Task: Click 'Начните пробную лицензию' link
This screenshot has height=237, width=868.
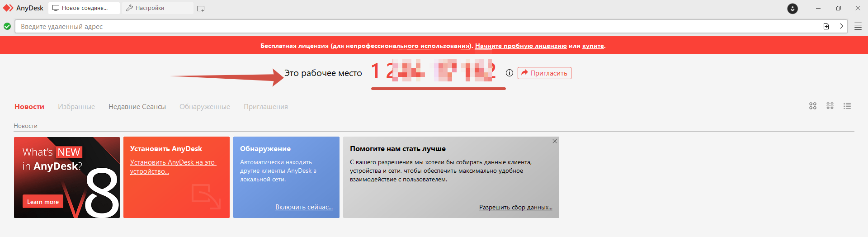Action: pyautogui.click(x=521, y=46)
